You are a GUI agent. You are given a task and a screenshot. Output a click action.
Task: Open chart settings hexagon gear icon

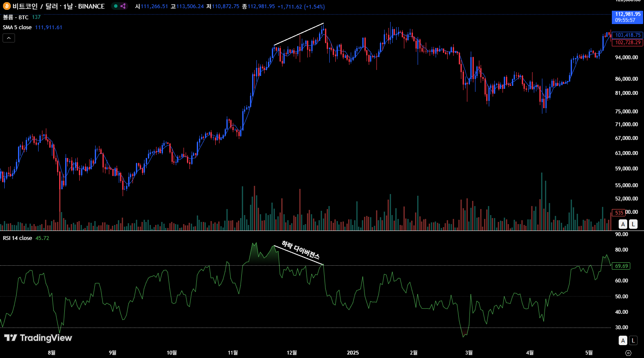[x=628, y=353]
